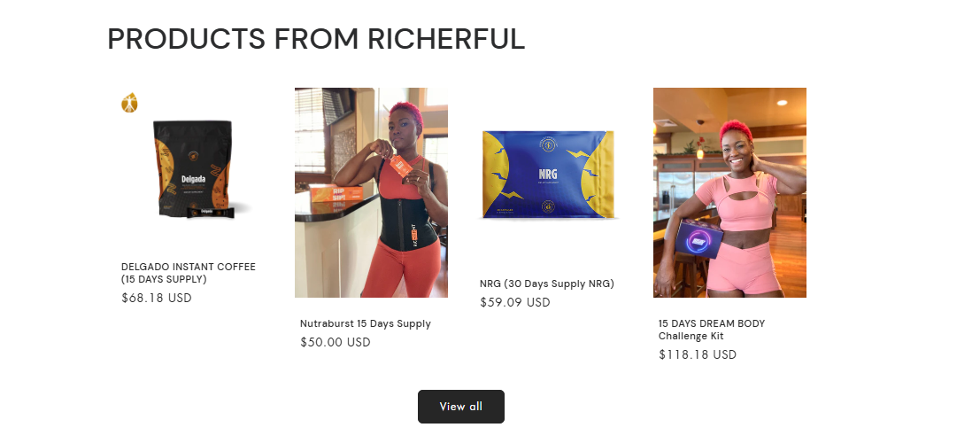Click the PRODUCTS FROM RICHERFUL heading
Image resolution: width=980 pixels, height=443 pixels.
pos(316,39)
